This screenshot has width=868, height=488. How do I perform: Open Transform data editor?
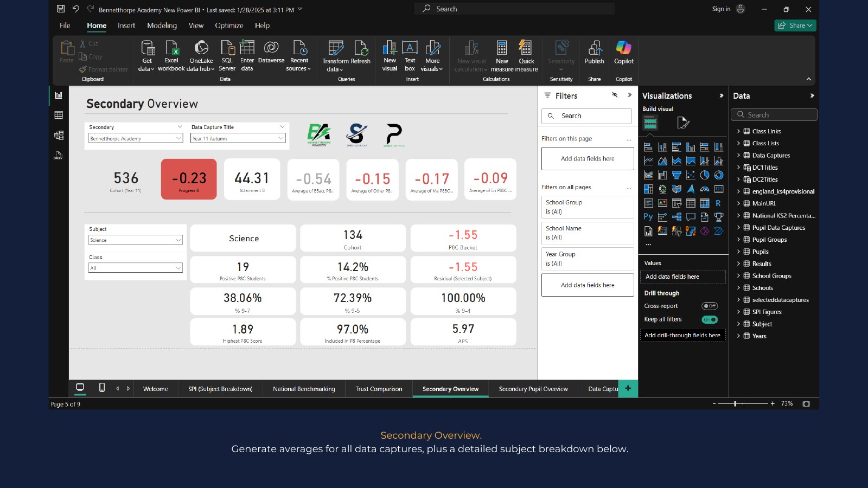(x=335, y=55)
